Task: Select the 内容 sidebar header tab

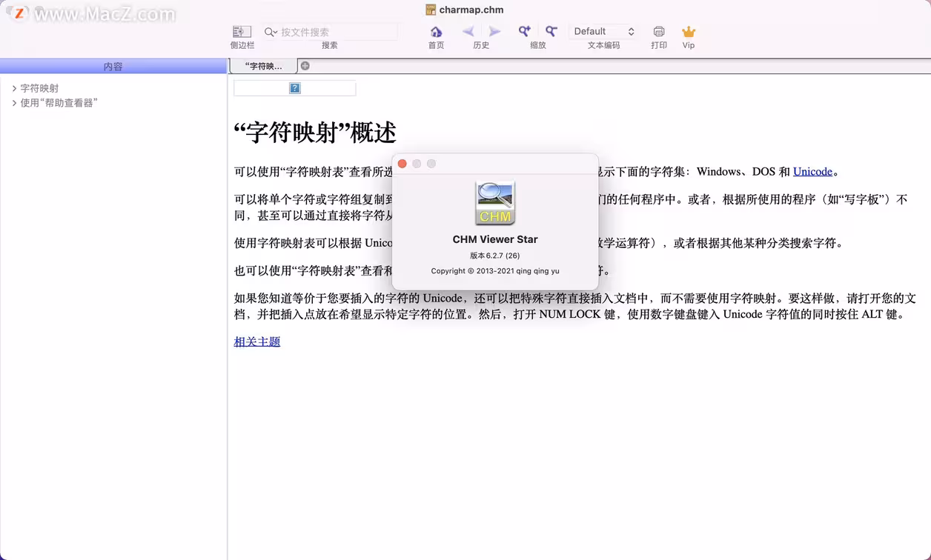Action: 113,66
